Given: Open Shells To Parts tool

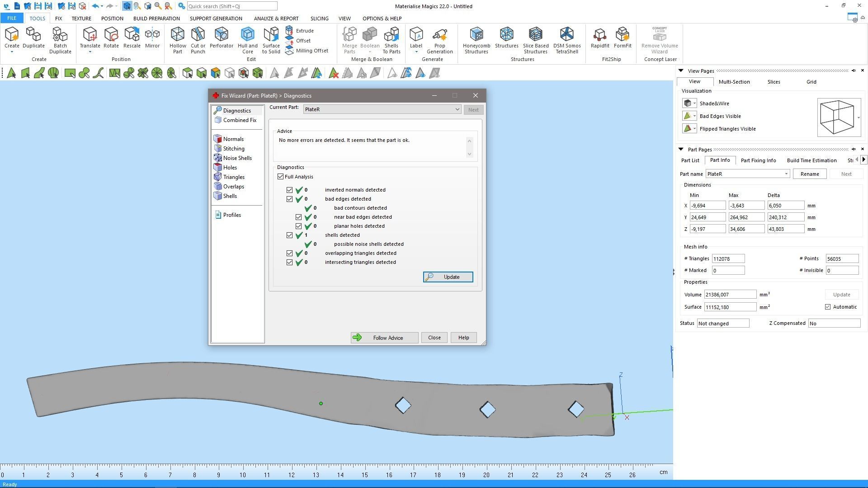Looking at the screenshot, I should pyautogui.click(x=391, y=40).
